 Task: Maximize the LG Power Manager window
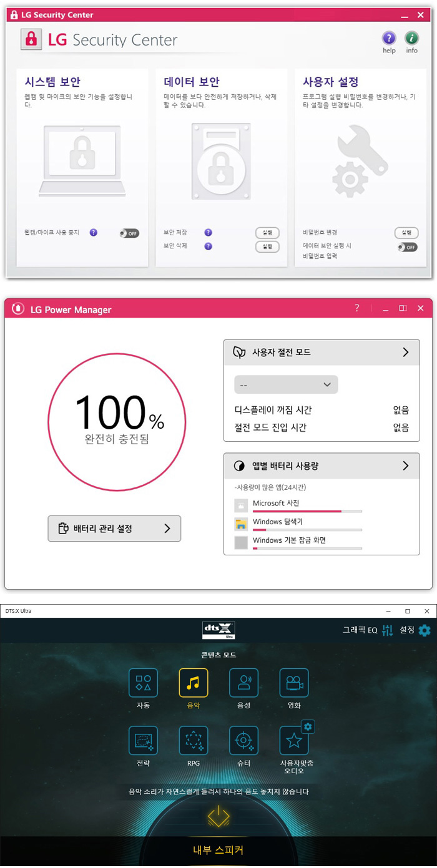(x=403, y=308)
